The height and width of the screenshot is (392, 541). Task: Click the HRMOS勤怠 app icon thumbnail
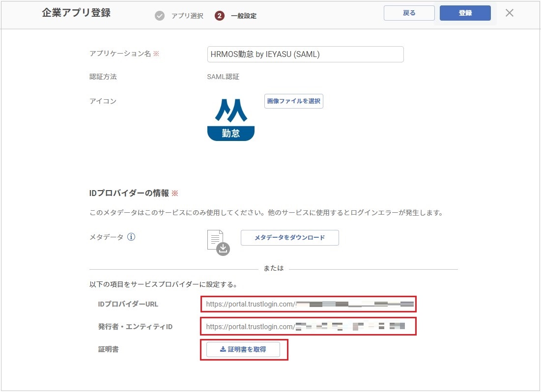pyautogui.click(x=231, y=120)
